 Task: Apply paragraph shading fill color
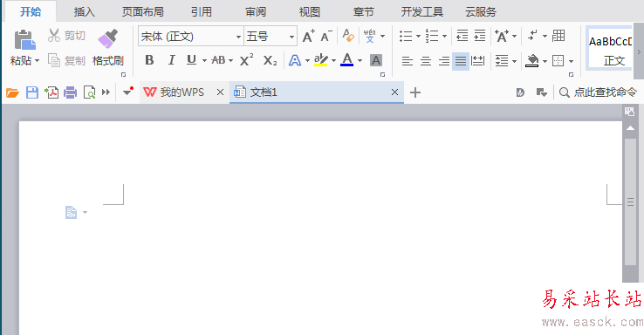532,61
